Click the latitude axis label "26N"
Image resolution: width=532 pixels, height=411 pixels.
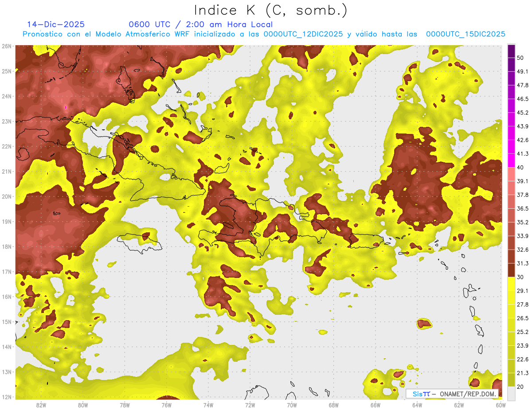tap(7, 46)
